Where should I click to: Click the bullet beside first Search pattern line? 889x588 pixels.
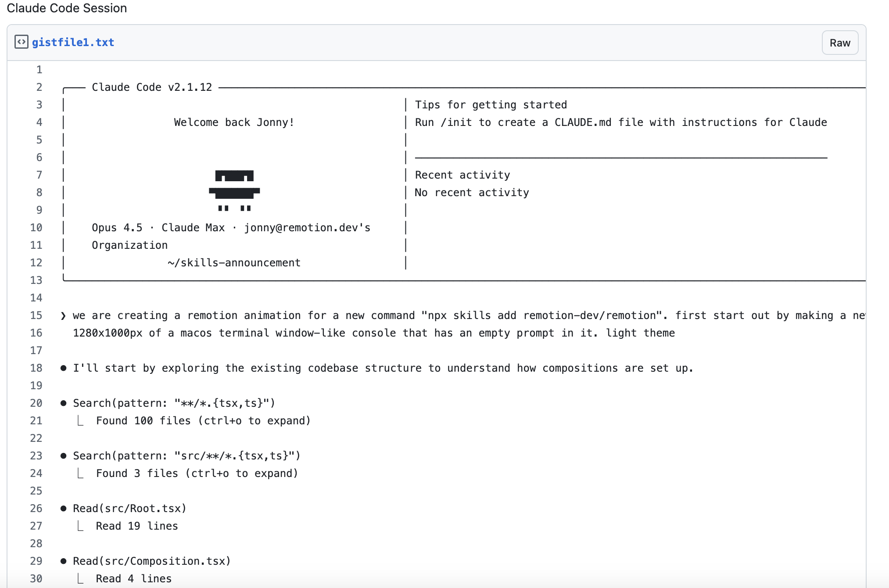pyautogui.click(x=64, y=403)
